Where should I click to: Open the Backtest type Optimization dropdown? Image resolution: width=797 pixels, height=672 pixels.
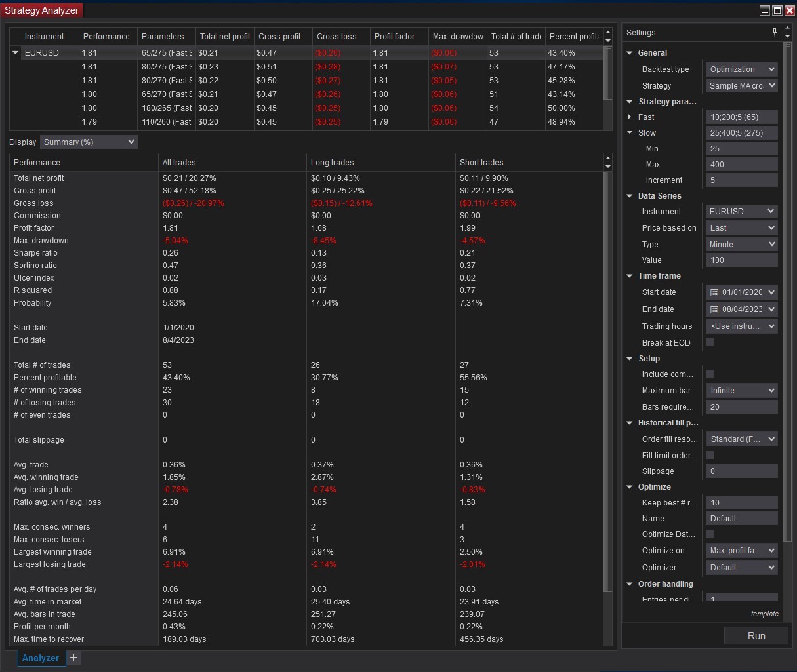tap(742, 69)
